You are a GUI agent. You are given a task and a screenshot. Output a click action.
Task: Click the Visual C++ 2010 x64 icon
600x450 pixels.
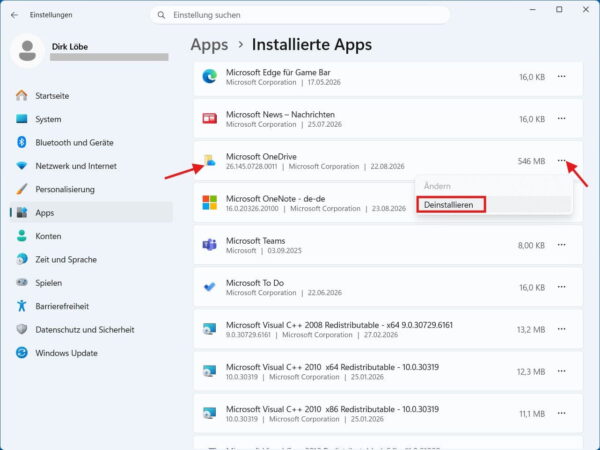tap(209, 371)
